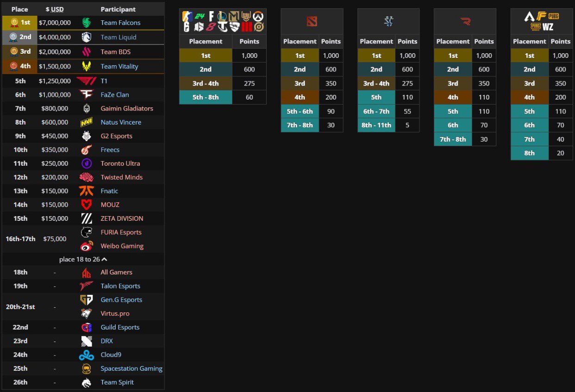Click the 6th - 7th placement cell
Image resolution: width=575 pixels, height=392 pixels.
coord(376,112)
